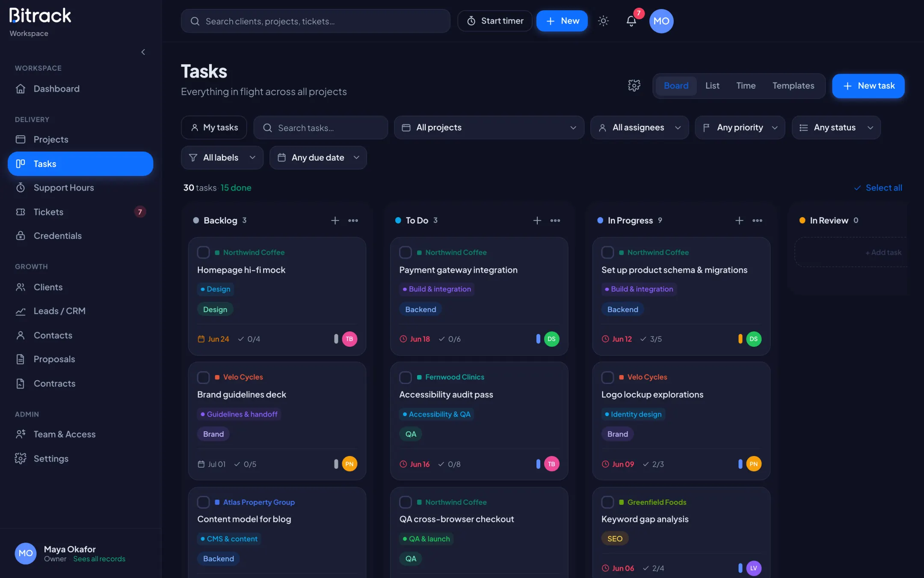924x578 pixels.
Task: Collapse the sidebar with the chevron icon
Action: click(x=143, y=52)
